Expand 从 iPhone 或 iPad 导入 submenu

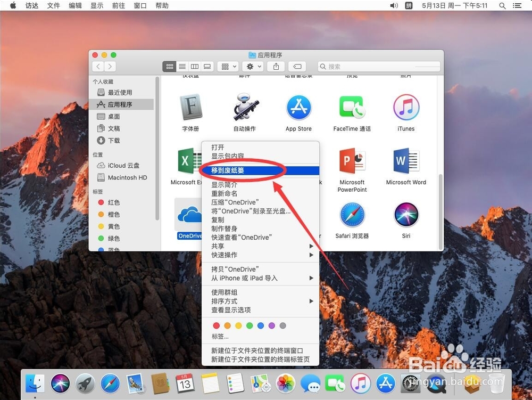coord(260,278)
